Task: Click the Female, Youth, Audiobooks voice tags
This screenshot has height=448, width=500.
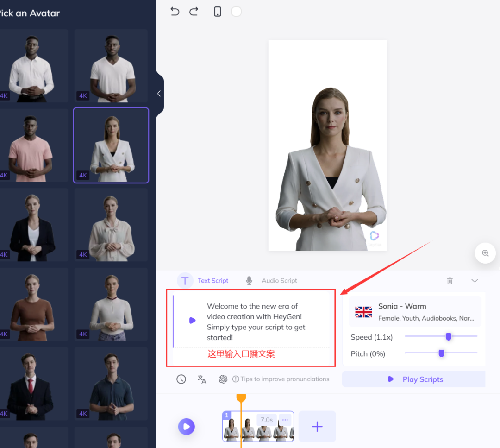Action: (x=426, y=318)
